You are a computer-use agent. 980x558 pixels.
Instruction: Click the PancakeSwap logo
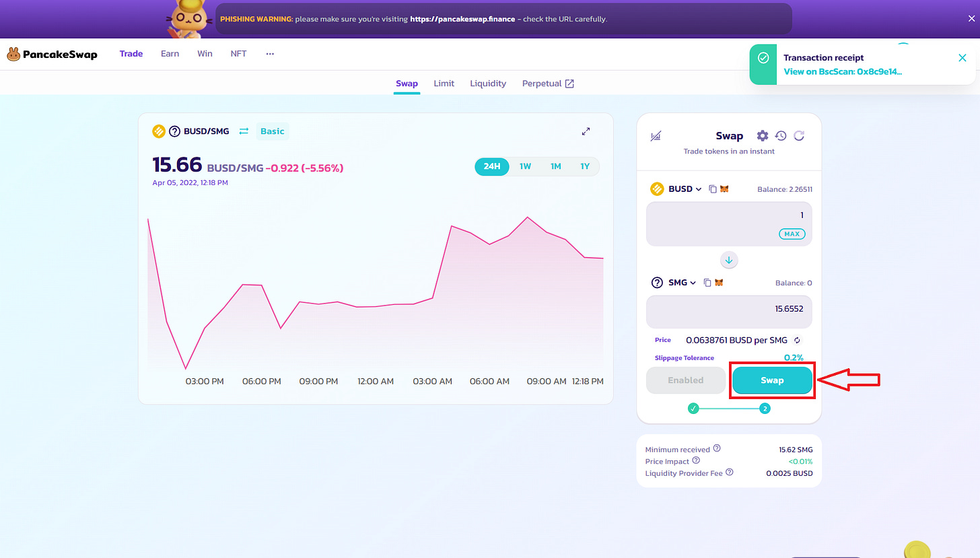coord(52,54)
